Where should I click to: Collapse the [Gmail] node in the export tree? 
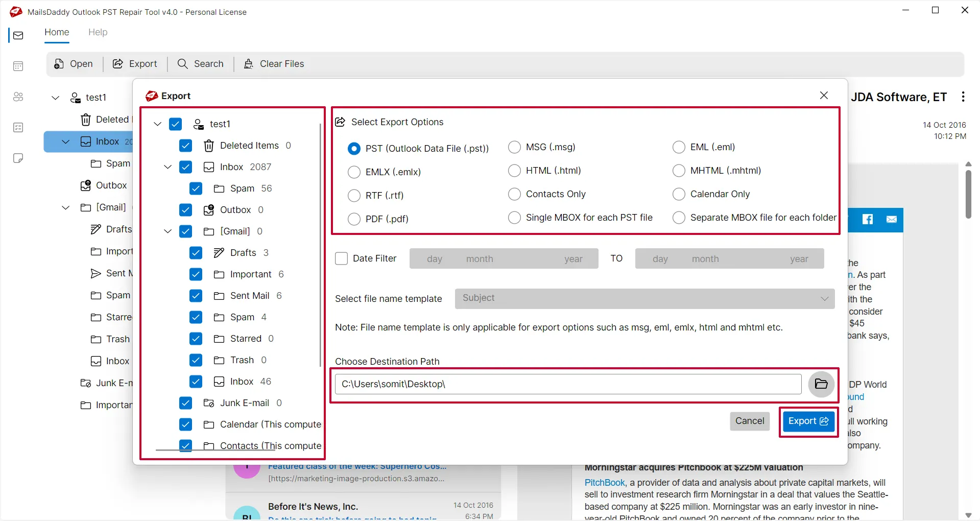[x=168, y=231]
